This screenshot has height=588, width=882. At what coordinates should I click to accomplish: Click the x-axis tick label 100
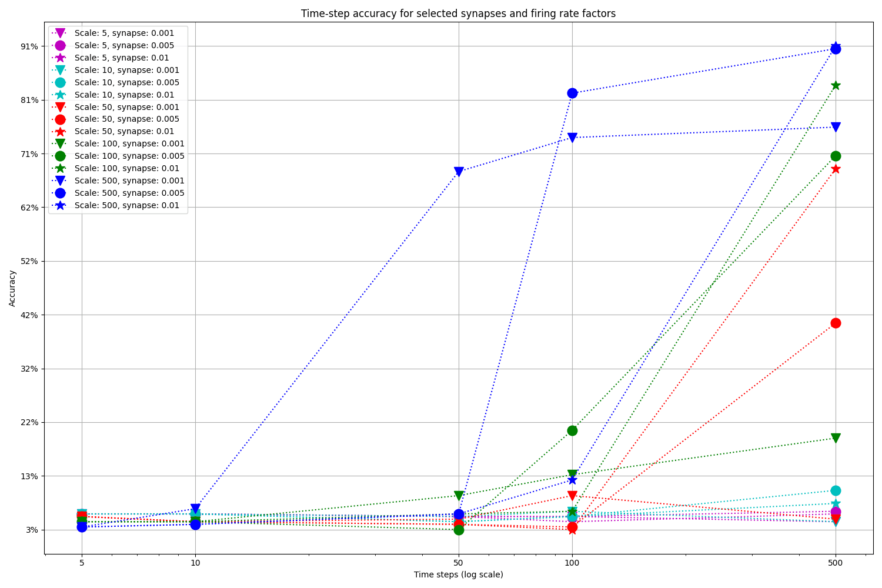pyautogui.click(x=572, y=563)
